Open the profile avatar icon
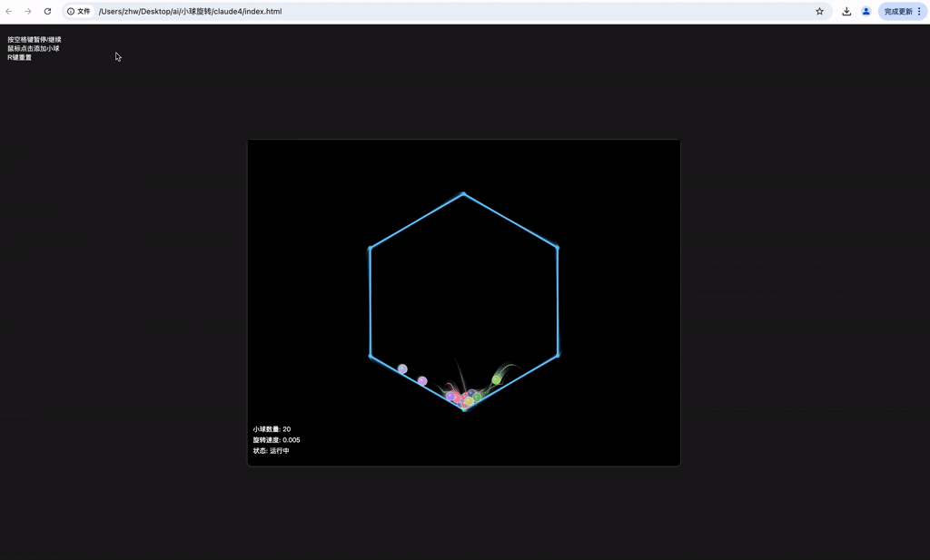The height and width of the screenshot is (560, 930). (x=866, y=11)
